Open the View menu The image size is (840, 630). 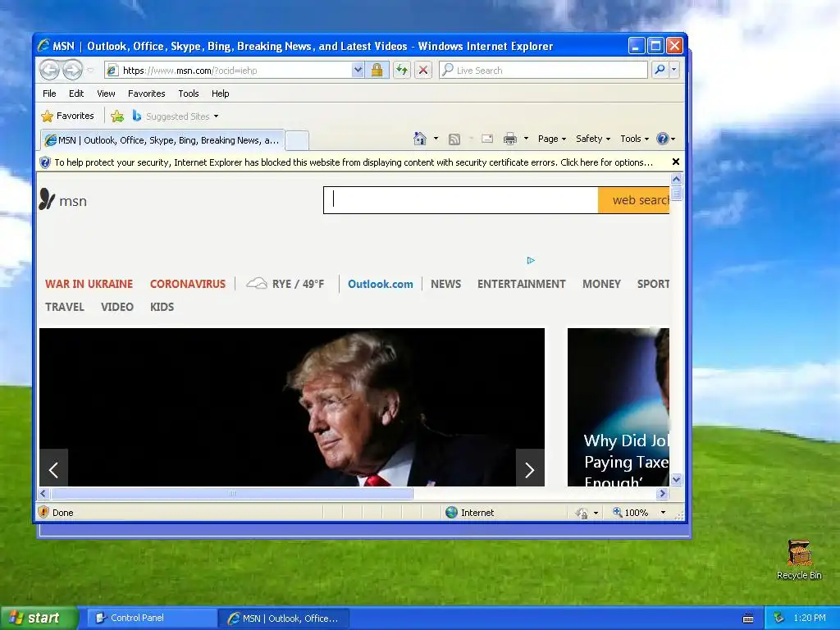(106, 94)
